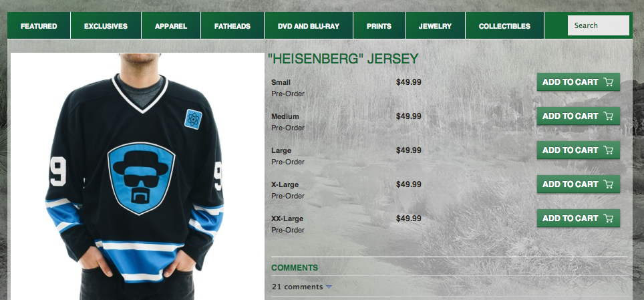Click the cart icon for Small size

pyautogui.click(x=609, y=82)
